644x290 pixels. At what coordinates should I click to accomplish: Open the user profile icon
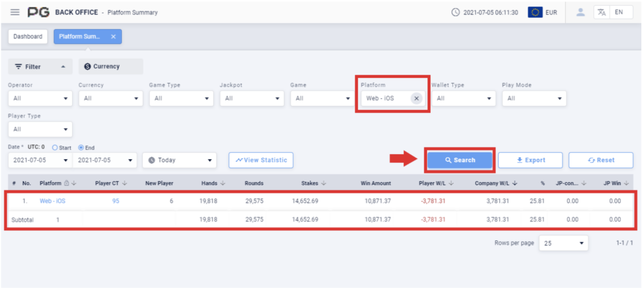point(580,12)
